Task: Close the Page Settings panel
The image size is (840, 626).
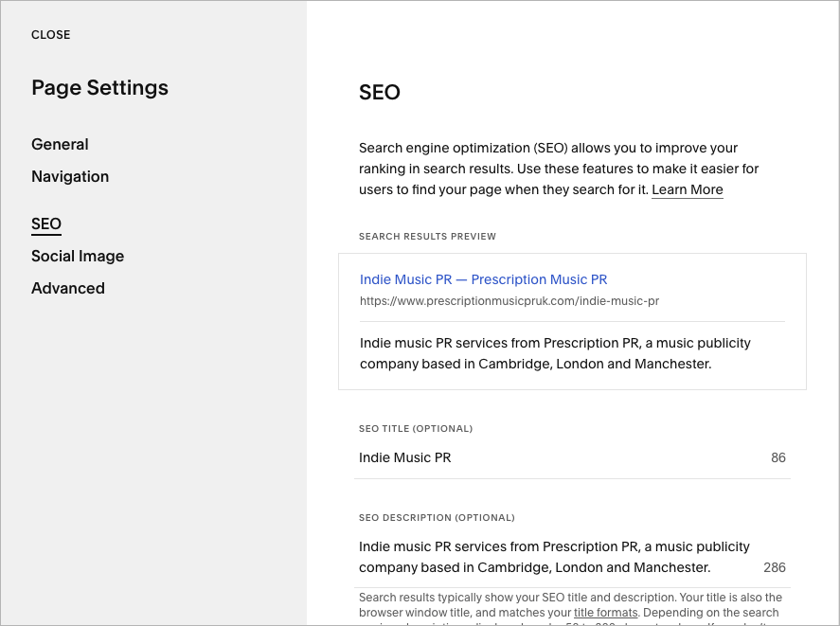Action: [x=50, y=35]
